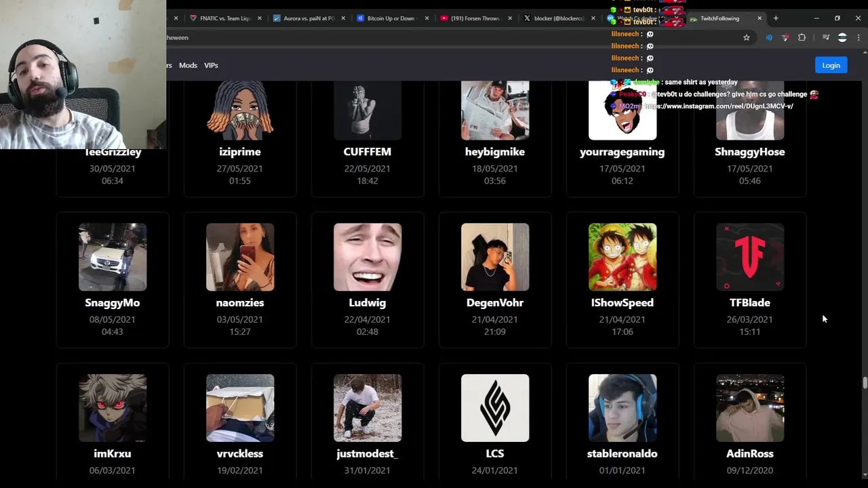Close the Forsen Throws tab
This screenshot has width=868, height=488.
pyautogui.click(x=510, y=18)
